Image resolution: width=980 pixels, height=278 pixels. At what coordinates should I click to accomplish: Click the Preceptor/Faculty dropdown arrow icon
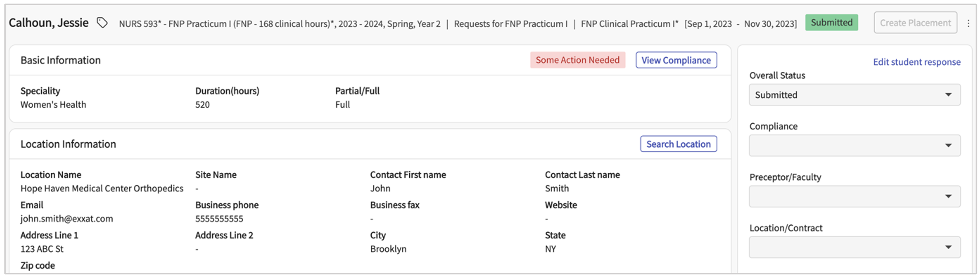point(948,197)
